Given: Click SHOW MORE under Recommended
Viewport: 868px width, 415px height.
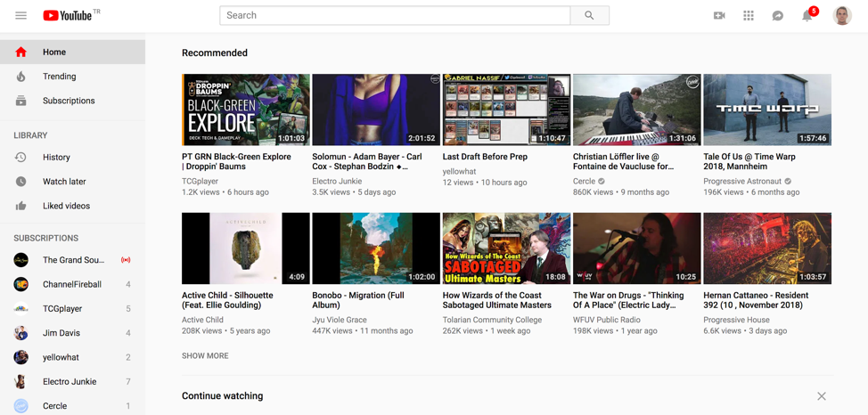Looking at the screenshot, I should [205, 356].
